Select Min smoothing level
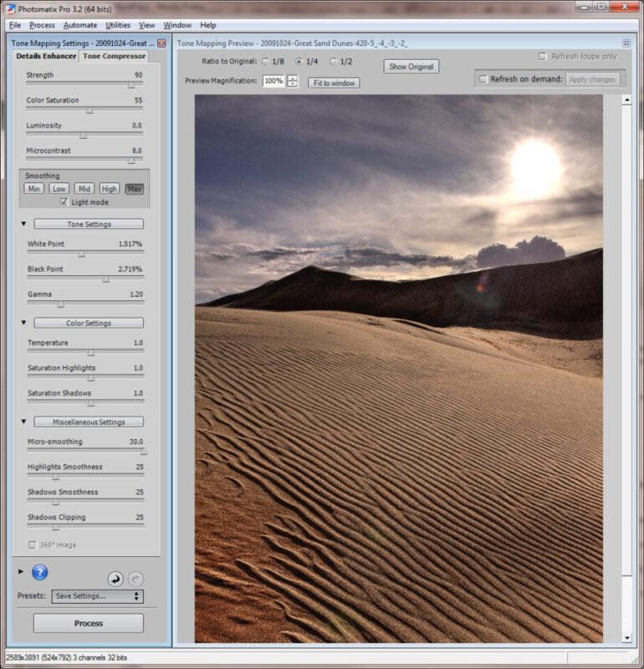 click(33, 189)
